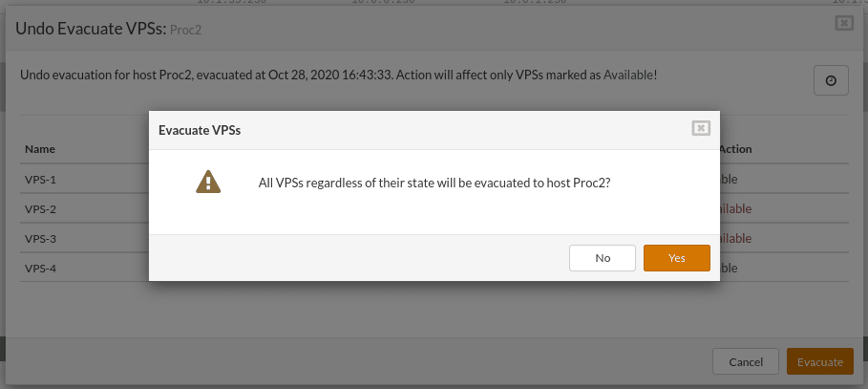The height and width of the screenshot is (389, 868).
Task: Click the Action column header
Action: click(735, 149)
